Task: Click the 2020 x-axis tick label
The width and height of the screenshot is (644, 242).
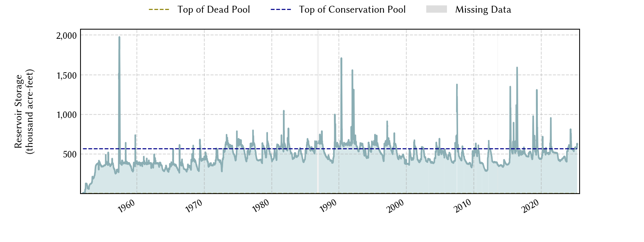Action: [x=531, y=206]
